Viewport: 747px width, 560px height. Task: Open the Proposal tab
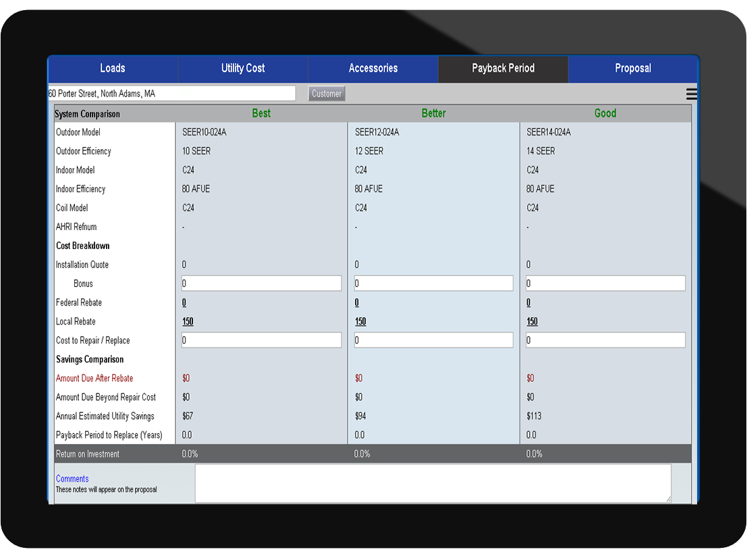(633, 68)
